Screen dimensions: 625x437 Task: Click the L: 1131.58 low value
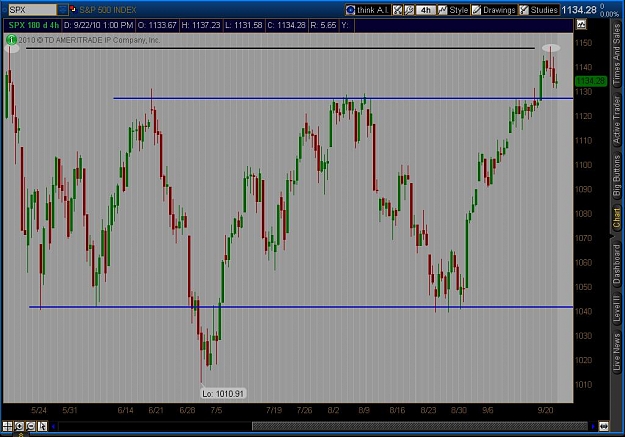click(x=244, y=25)
